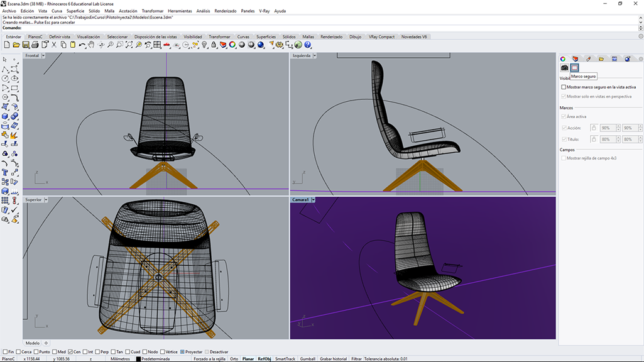This screenshot has width=644, height=362.
Task: Save the model with the floppy disk icon
Action: tap(26, 45)
